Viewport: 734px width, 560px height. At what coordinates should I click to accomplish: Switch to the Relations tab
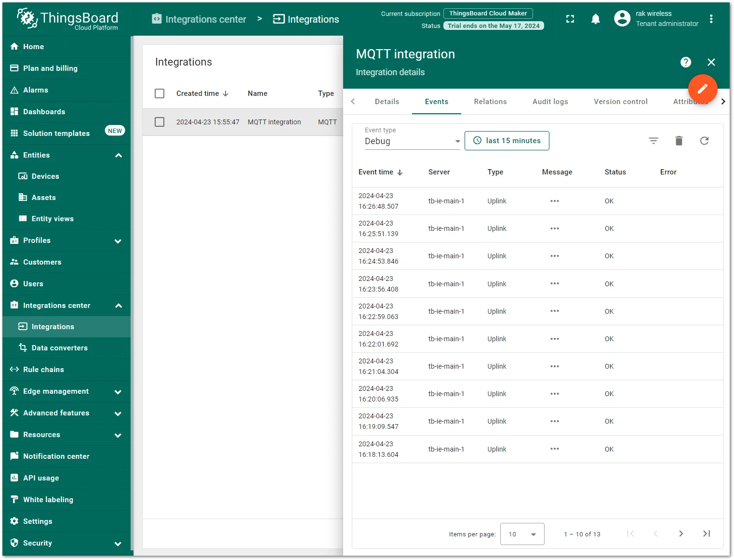click(490, 102)
